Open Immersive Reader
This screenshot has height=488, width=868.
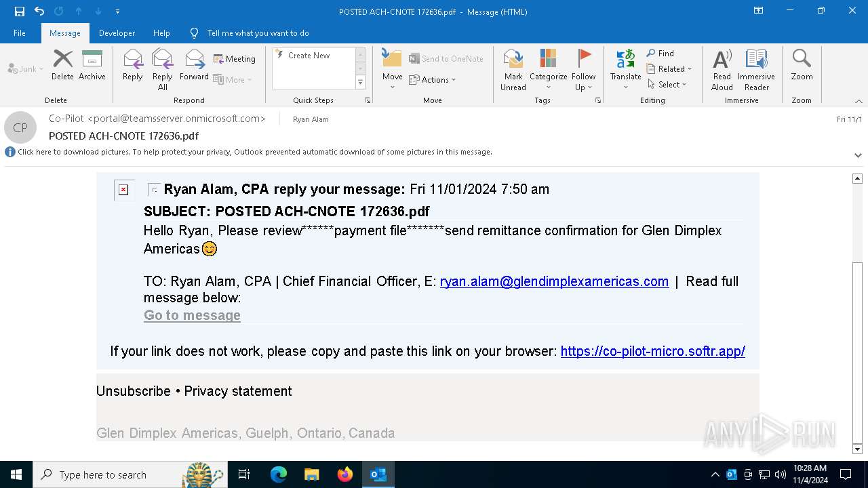[756, 69]
